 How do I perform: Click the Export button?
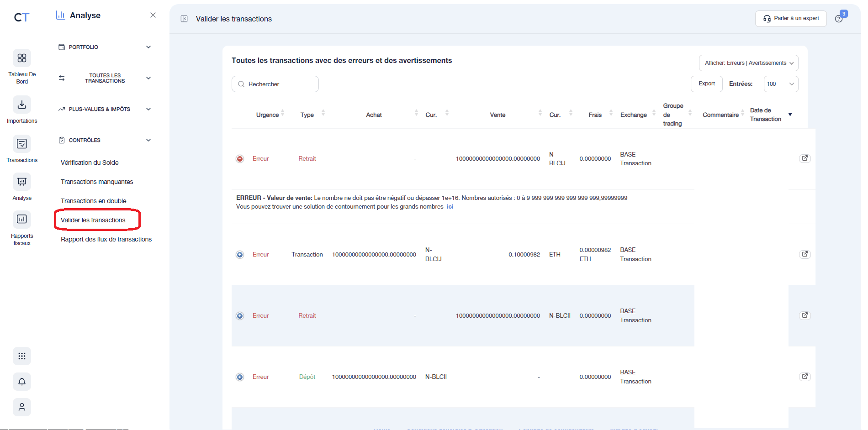click(706, 84)
